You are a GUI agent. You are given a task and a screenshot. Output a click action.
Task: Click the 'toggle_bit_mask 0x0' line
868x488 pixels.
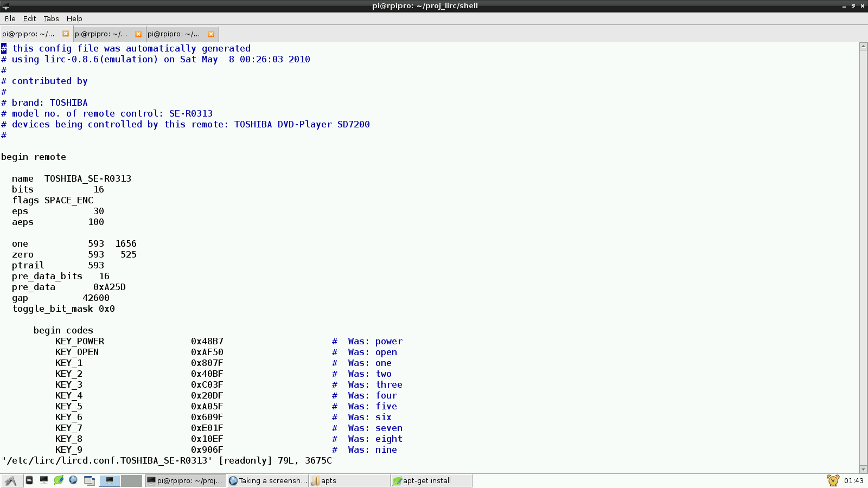[63, 309]
